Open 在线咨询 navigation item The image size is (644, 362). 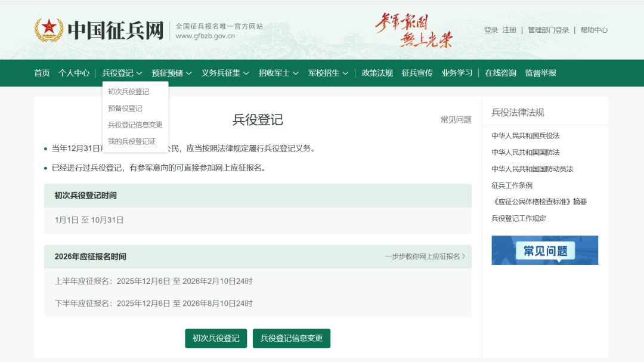point(500,73)
